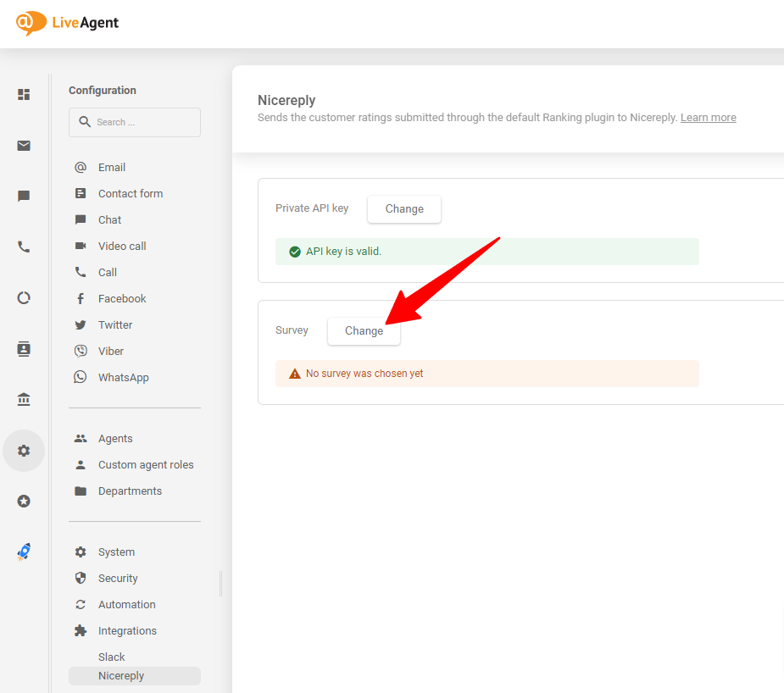This screenshot has width=784, height=693.
Task: Click the highlighted settings gear icon
Action: pos(23,450)
